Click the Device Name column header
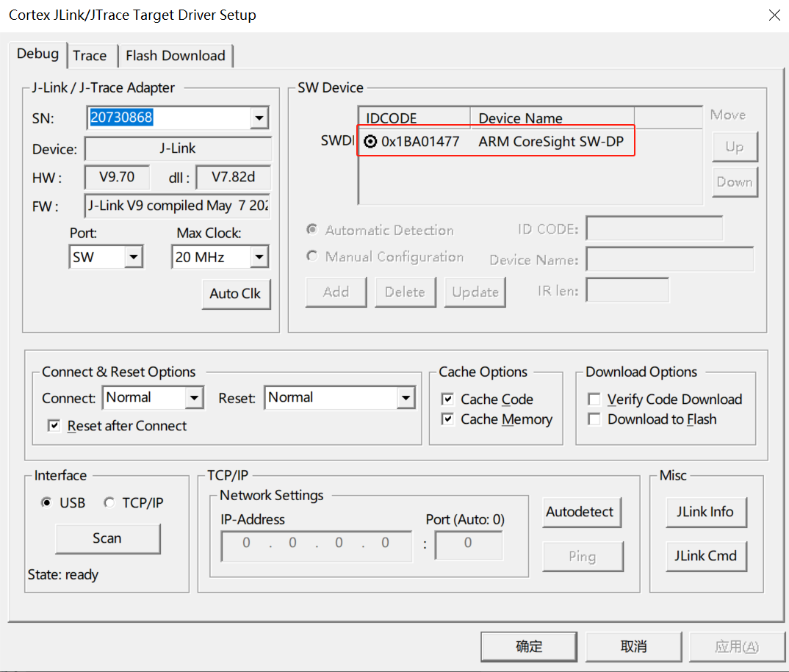Image resolution: width=789 pixels, height=672 pixels. [x=552, y=118]
